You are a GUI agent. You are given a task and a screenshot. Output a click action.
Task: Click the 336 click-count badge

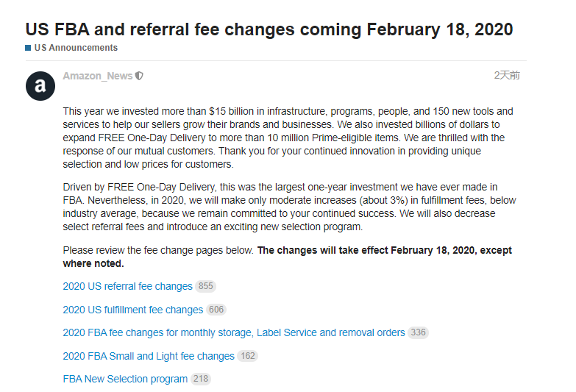(x=418, y=332)
